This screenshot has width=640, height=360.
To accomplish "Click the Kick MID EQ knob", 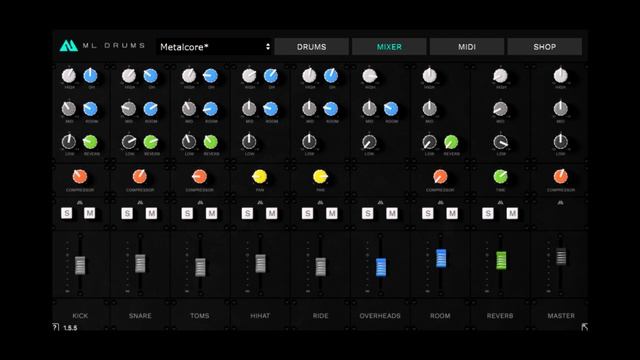I will (69, 109).
